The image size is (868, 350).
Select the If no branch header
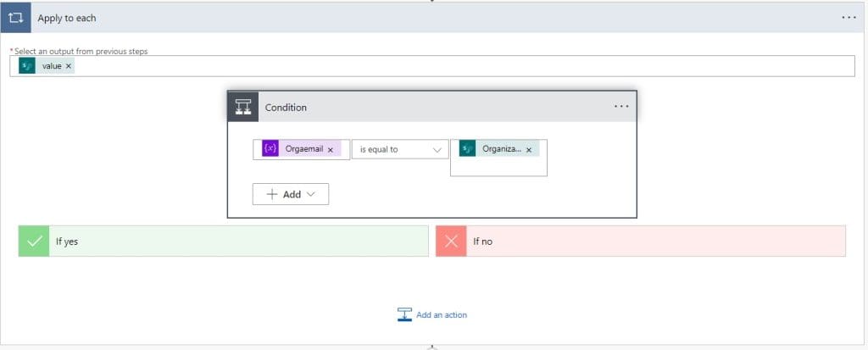641,241
